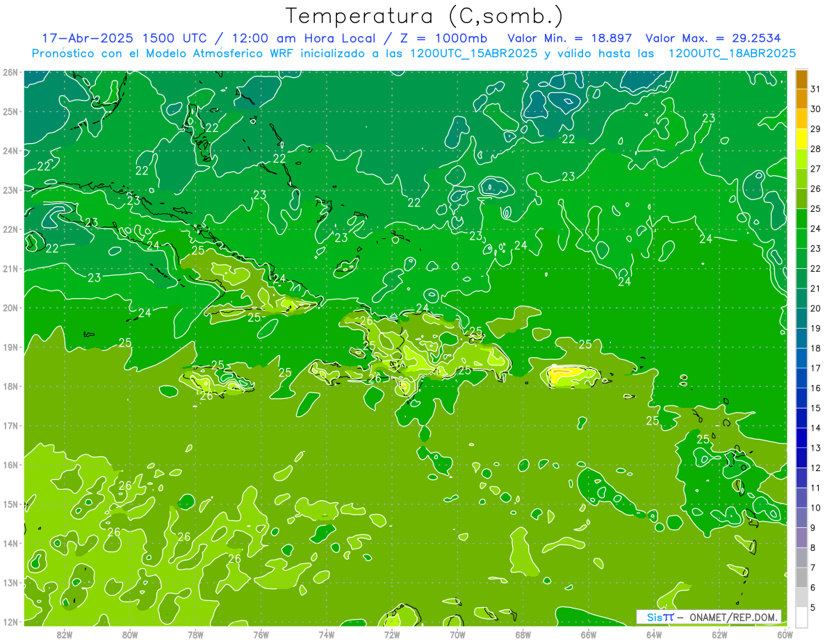
Task: Click the '72W' longitude axis label
Action: tap(392, 634)
